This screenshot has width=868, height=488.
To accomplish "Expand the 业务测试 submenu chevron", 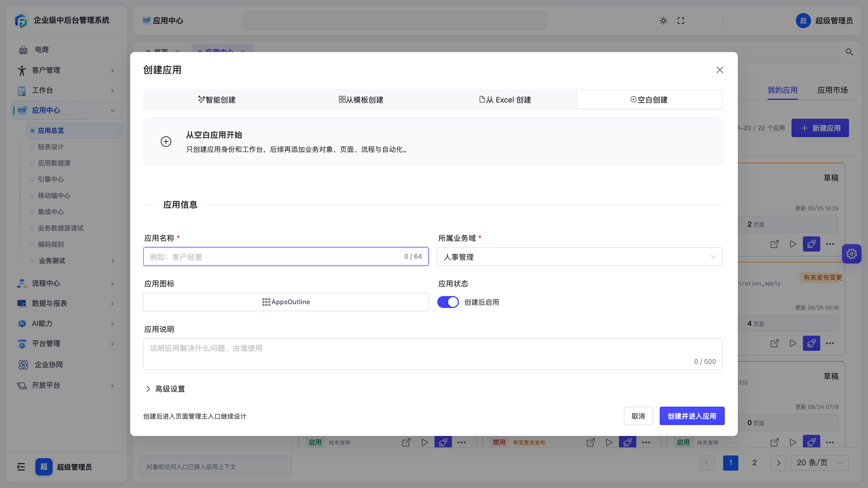I will (113, 261).
